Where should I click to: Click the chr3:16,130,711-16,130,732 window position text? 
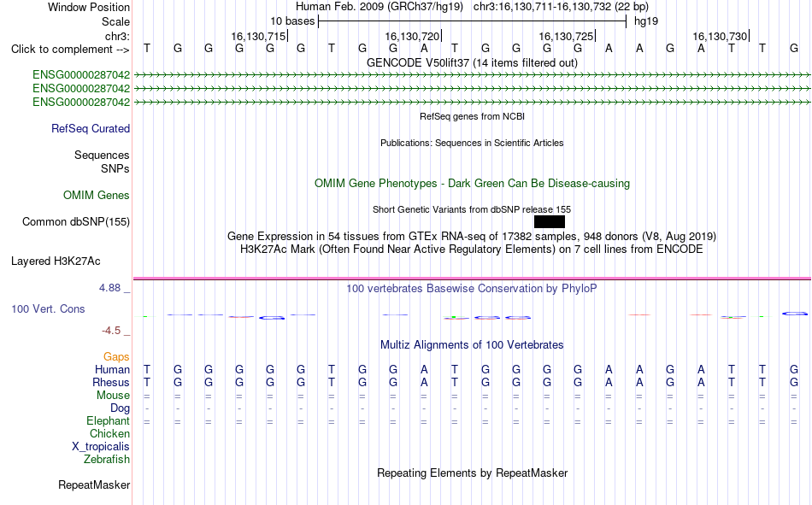(561, 7)
